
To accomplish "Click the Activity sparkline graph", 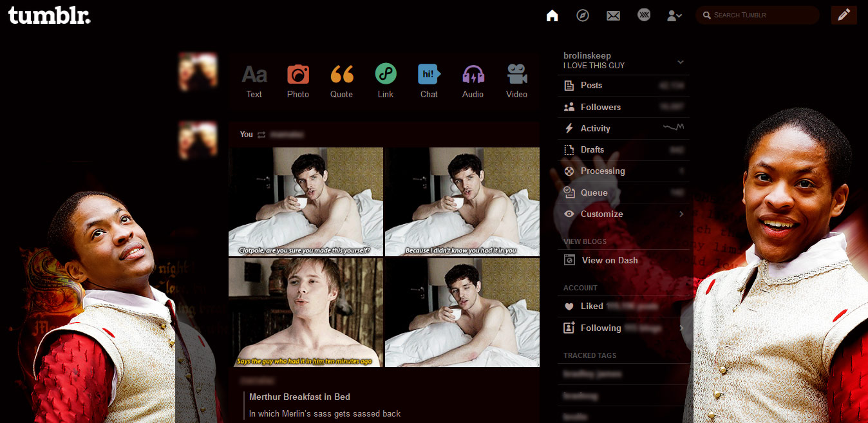I will pyautogui.click(x=674, y=128).
